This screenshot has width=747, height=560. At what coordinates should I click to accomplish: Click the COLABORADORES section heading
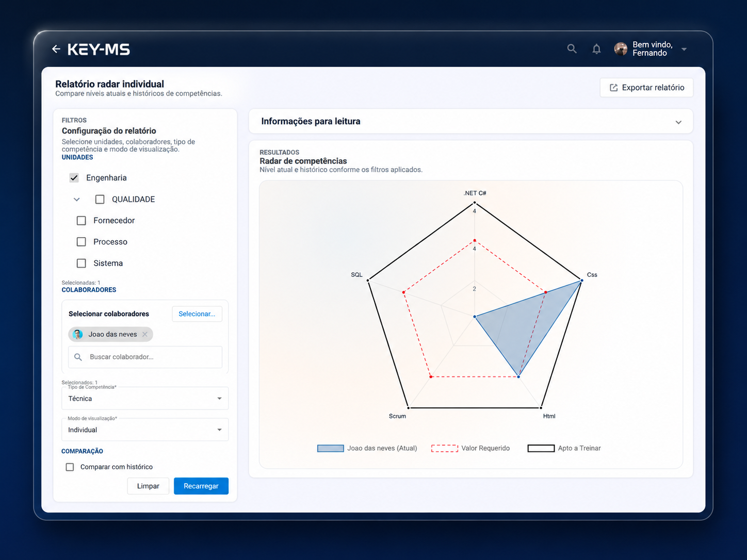pyautogui.click(x=89, y=290)
